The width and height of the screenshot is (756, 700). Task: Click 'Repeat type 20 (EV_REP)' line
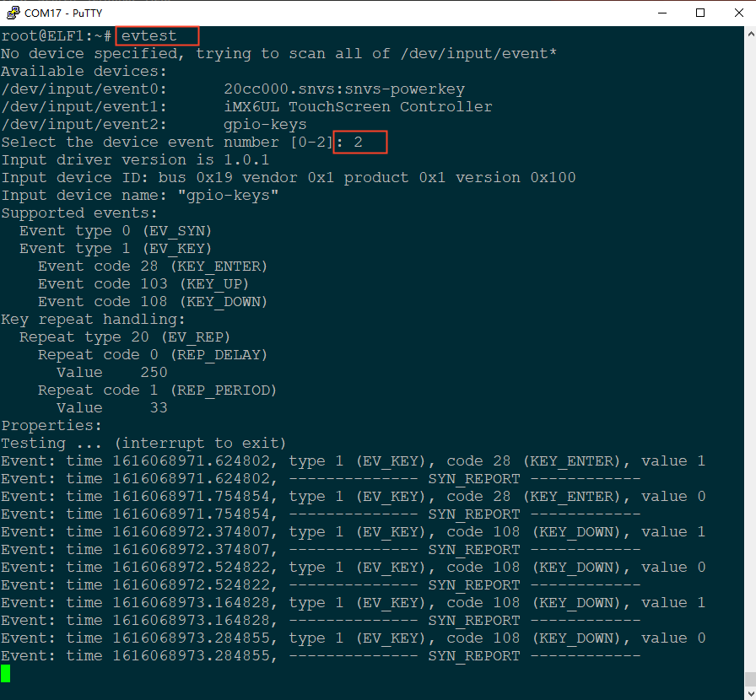(125, 337)
